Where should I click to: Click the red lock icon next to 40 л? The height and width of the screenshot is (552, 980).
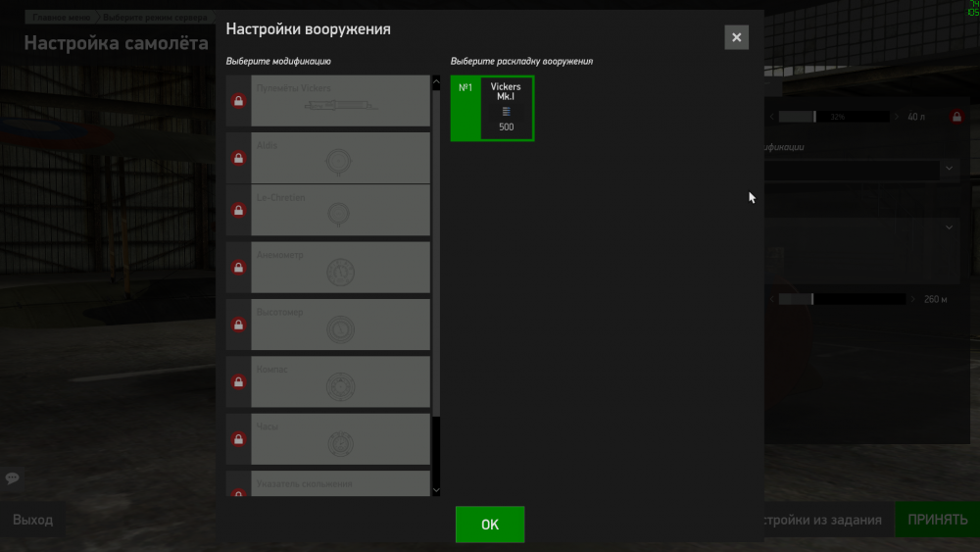click(956, 117)
